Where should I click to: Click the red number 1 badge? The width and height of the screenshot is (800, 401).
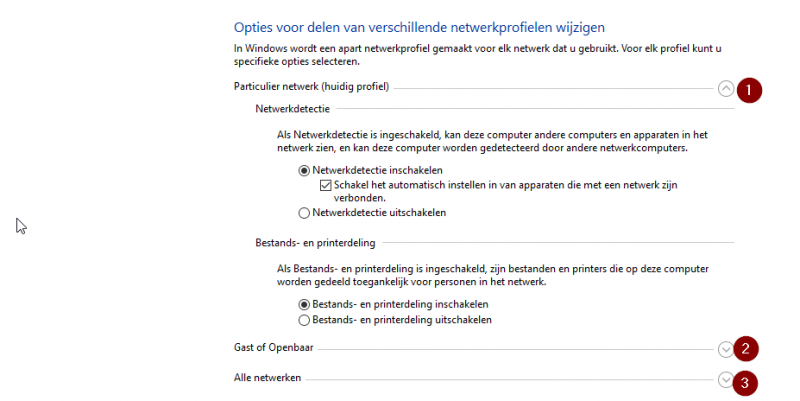(748, 88)
